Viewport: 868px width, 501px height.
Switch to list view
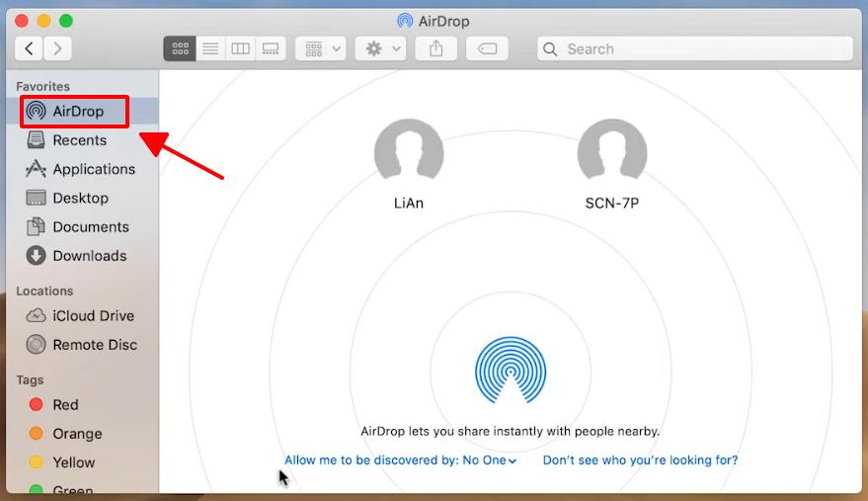pos(210,48)
